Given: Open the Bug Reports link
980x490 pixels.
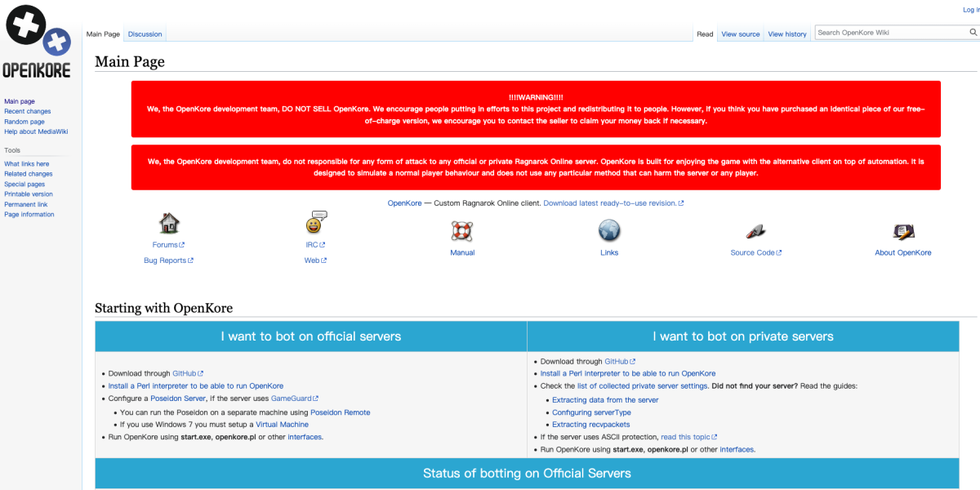Looking at the screenshot, I should pos(165,261).
